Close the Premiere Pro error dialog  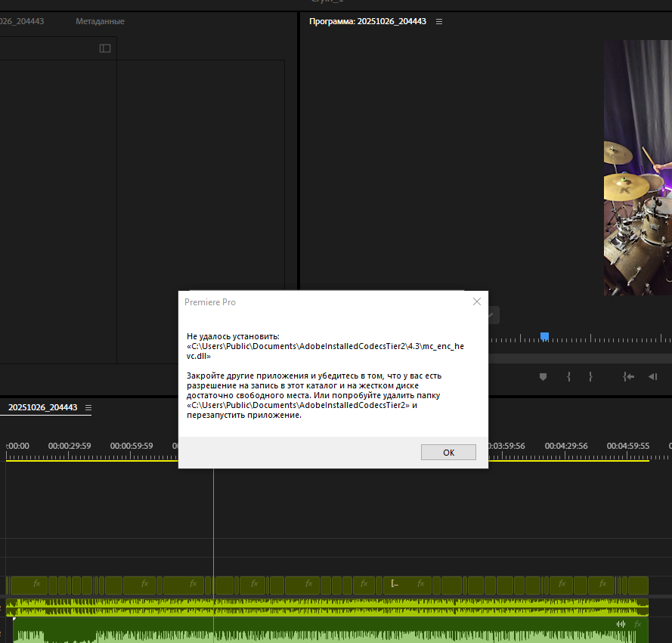476,301
